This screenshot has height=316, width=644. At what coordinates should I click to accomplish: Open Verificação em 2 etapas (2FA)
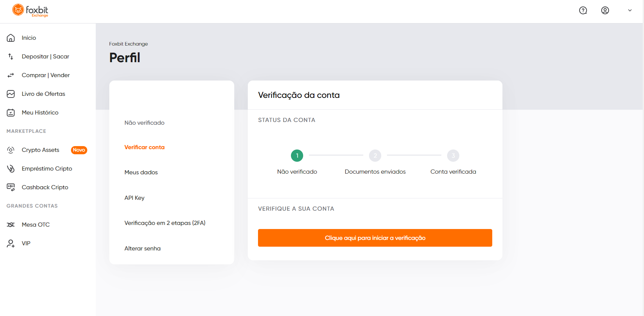(165, 223)
